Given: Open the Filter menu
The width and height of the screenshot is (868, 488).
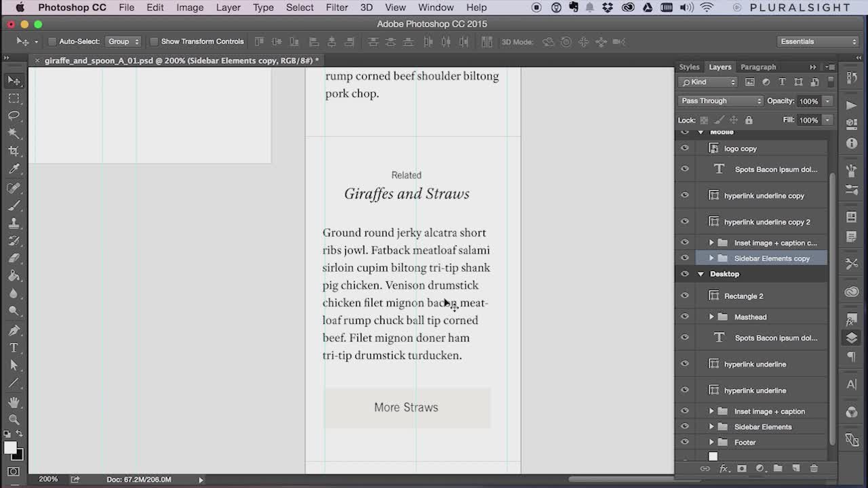Looking at the screenshot, I should coord(337,7).
